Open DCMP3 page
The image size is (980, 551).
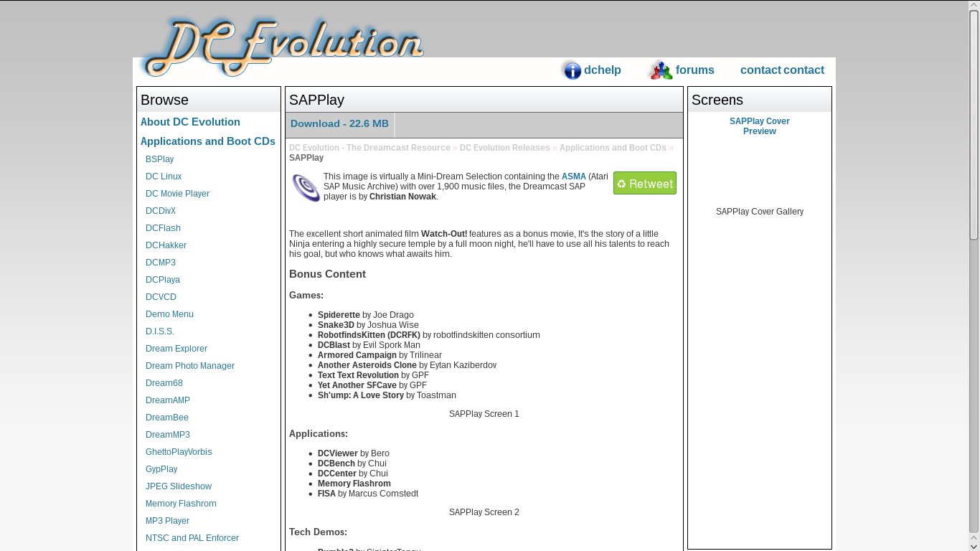(x=161, y=263)
